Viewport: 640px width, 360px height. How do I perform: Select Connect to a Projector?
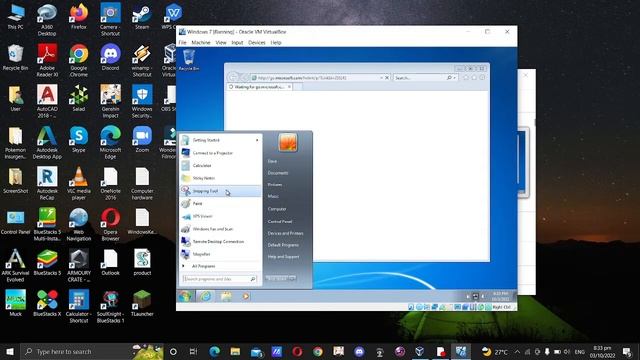click(220, 153)
